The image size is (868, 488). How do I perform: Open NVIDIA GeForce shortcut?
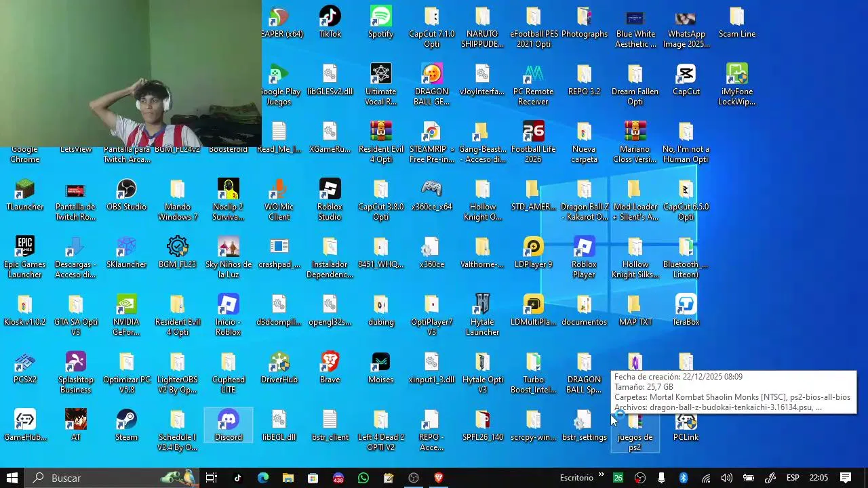pyautogui.click(x=126, y=315)
